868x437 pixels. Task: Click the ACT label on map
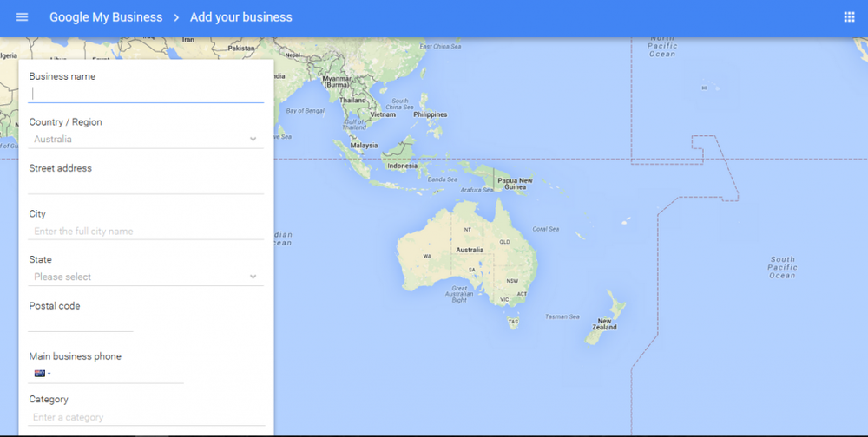[522, 294]
